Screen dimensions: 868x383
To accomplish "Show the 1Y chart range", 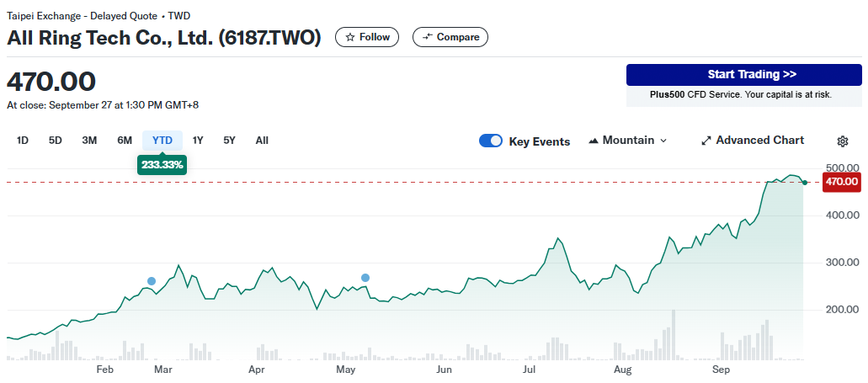I will (198, 141).
